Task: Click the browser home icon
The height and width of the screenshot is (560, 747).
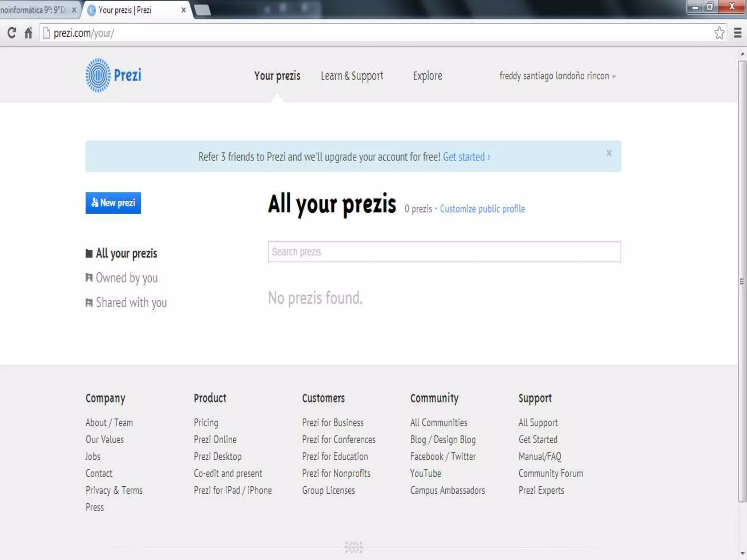Action: (28, 33)
